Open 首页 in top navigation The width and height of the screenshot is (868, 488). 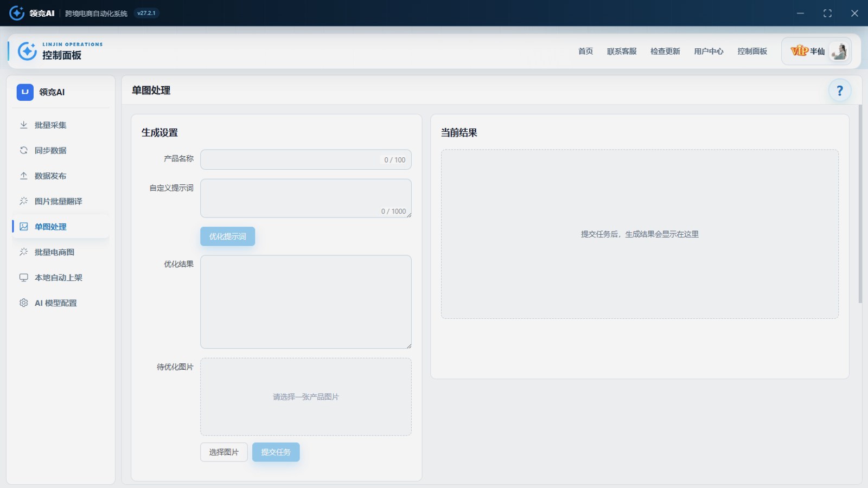[585, 52]
